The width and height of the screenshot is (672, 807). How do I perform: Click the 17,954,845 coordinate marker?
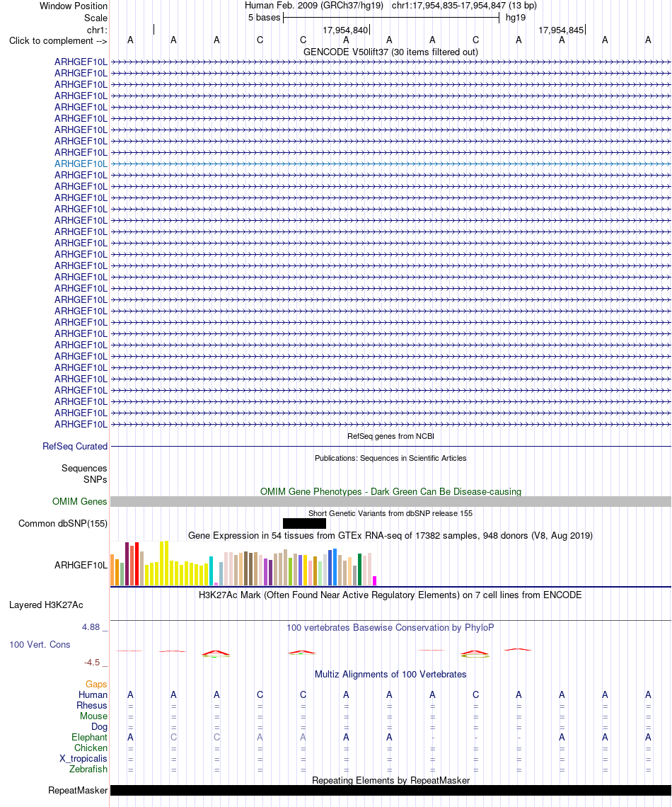click(561, 30)
